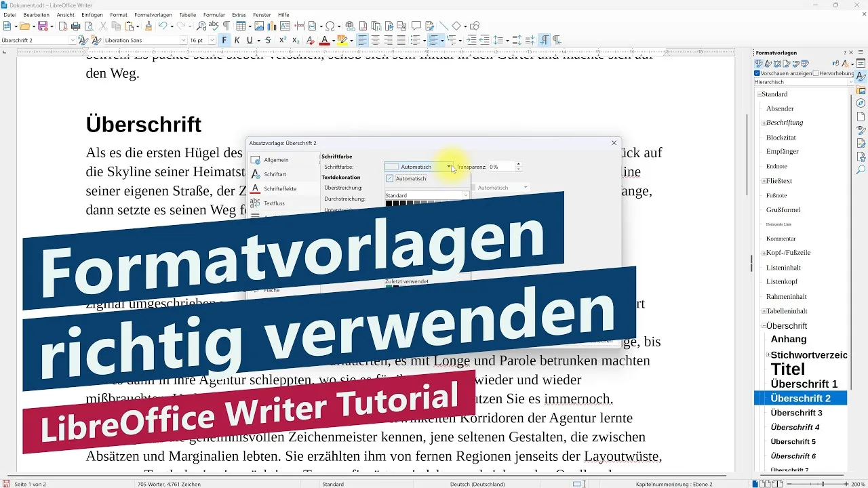The height and width of the screenshot is (488, 868).
Task: Select the Titel style in the list
Action: 788,369
